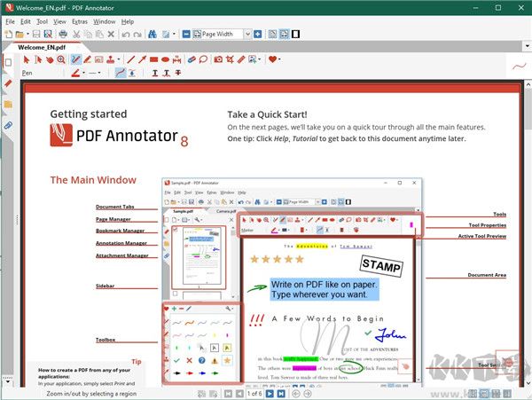Open the dropdown arrow next to page options icon
The image size is (532, 400).
(x=174, y=34)
